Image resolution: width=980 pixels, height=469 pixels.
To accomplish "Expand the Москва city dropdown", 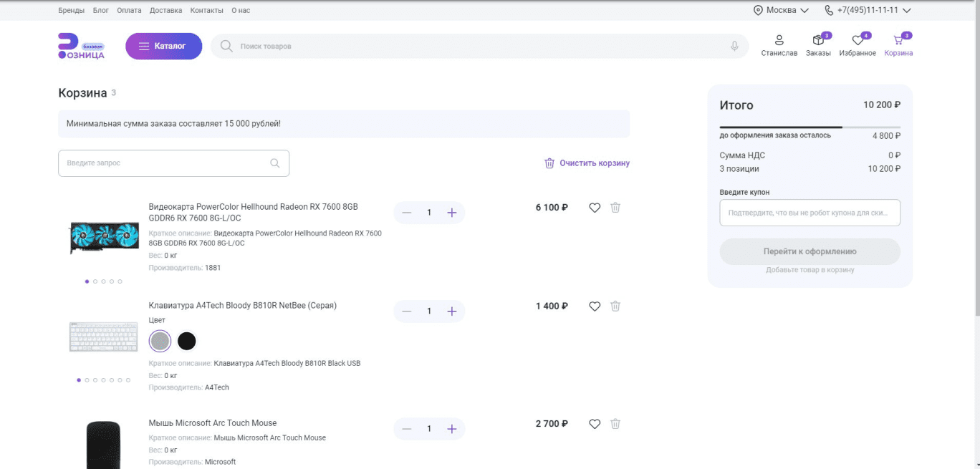I will (x=804, y=11).
